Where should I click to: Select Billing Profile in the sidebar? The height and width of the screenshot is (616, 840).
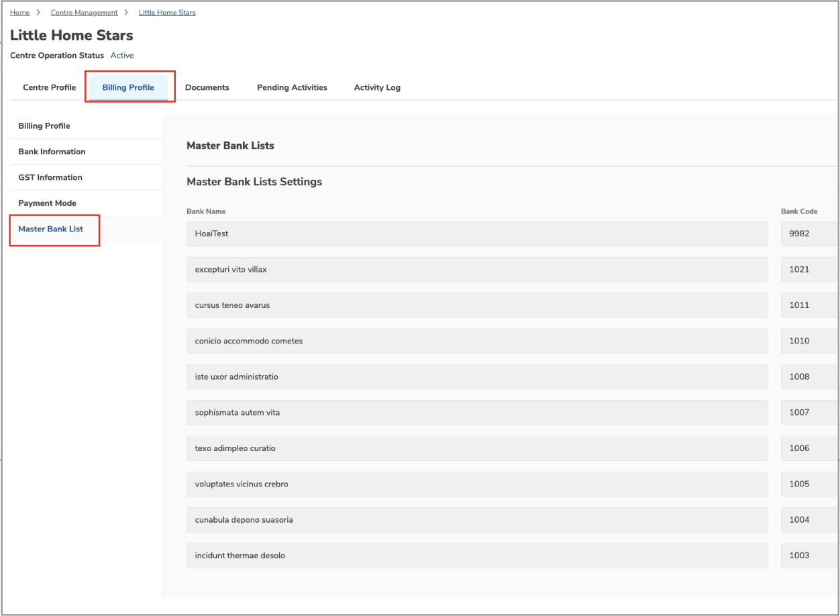pyautogui.click(x=44, y=126)
